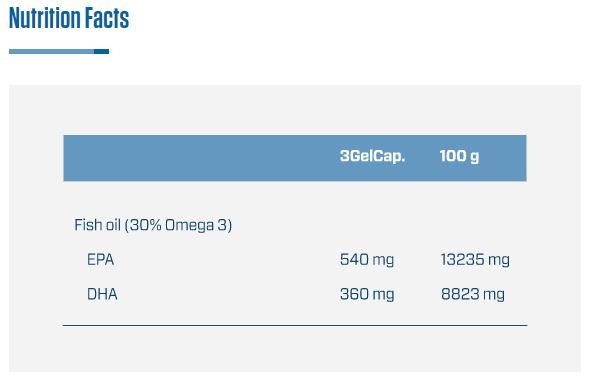
Task: Select the 8823 mg DHA value
Action: coord(473,294)
